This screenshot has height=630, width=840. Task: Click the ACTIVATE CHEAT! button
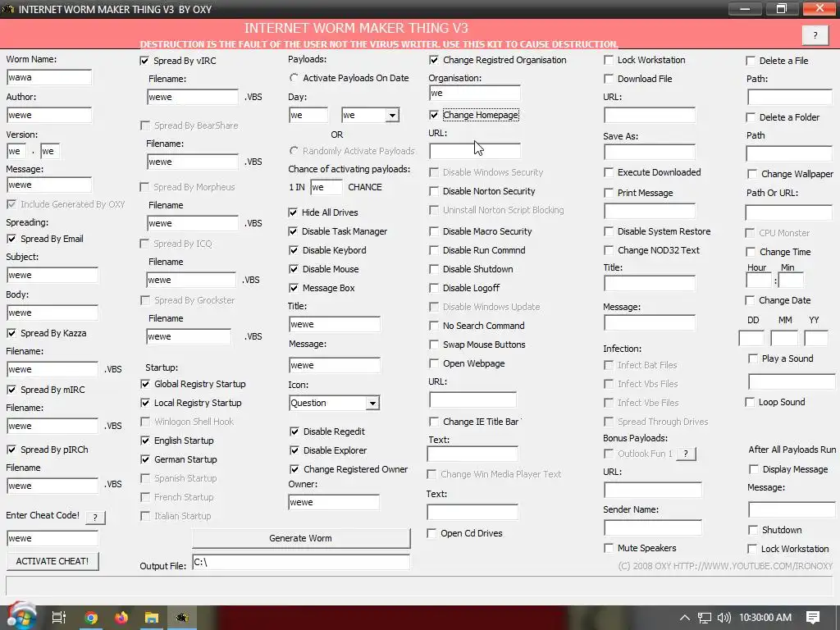point(52,561)
